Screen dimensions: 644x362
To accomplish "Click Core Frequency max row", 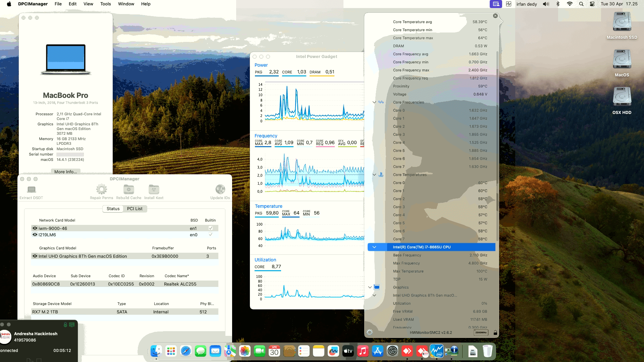I will (x=440, y=70).
